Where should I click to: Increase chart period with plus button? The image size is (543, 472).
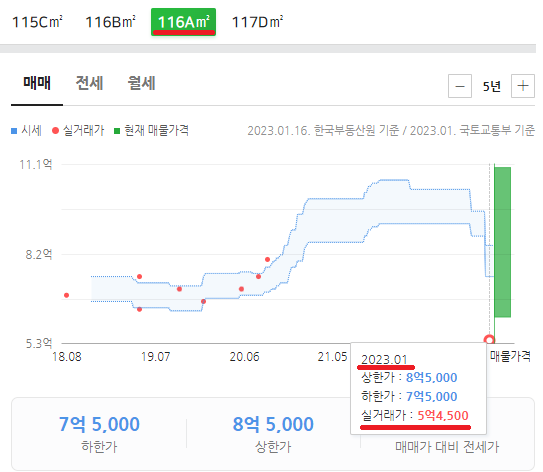tap(523, 86)
